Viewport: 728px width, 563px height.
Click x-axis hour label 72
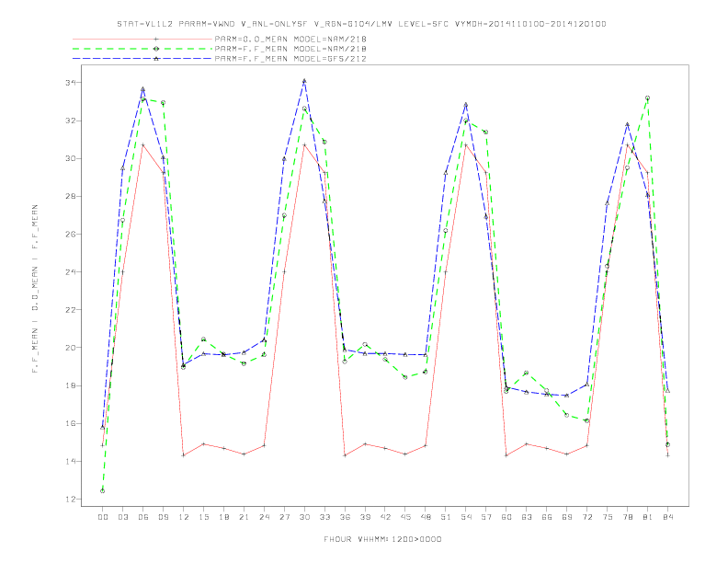pos(586,517)
